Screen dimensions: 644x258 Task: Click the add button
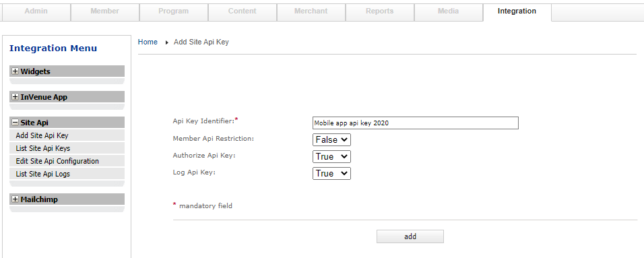(x=410, y=236)
